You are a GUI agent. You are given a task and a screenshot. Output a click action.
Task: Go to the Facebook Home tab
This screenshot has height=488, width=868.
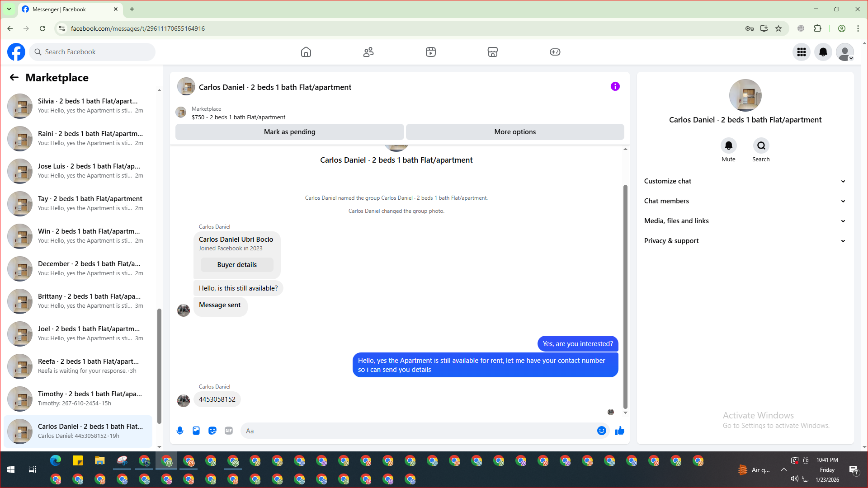pos(306,52)
